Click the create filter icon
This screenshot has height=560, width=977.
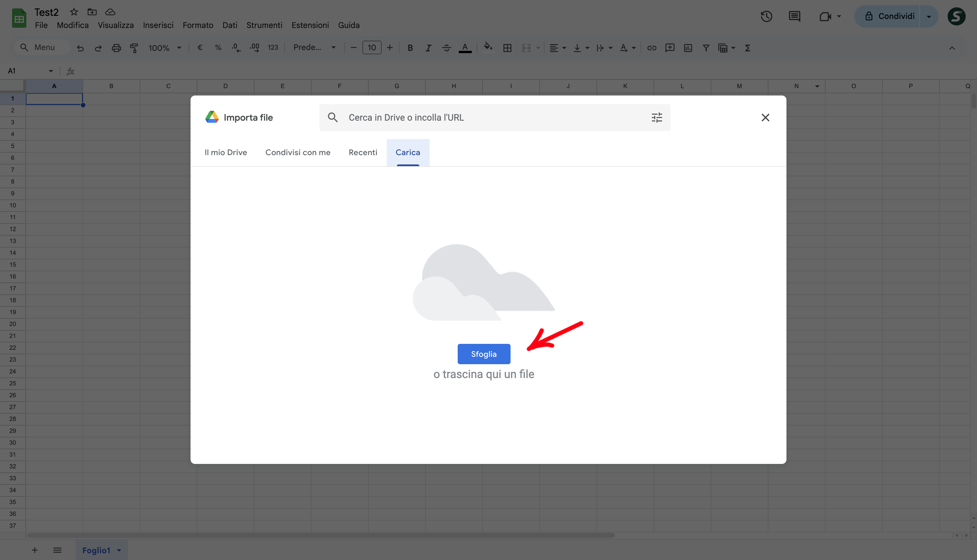click(706, 48)
